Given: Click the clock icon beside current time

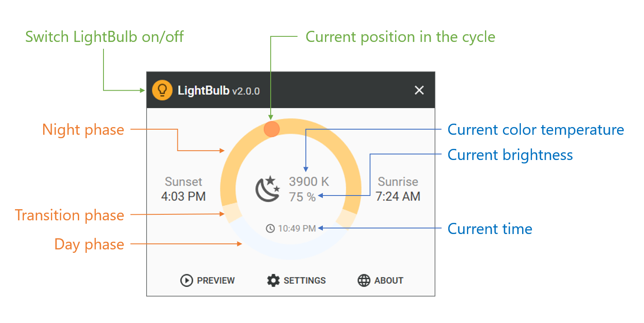Looking at the screenshot, I should click(x=270, y=228).
